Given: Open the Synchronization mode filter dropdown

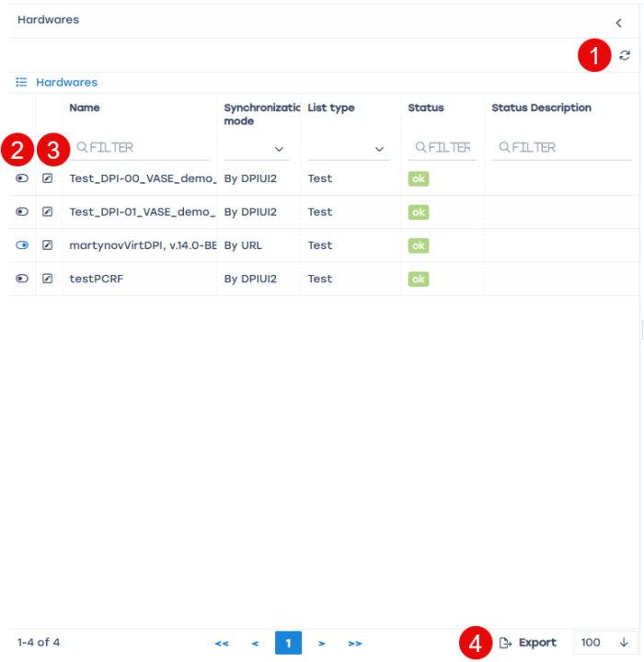Looking at the screenshot, I should point(258,148).
